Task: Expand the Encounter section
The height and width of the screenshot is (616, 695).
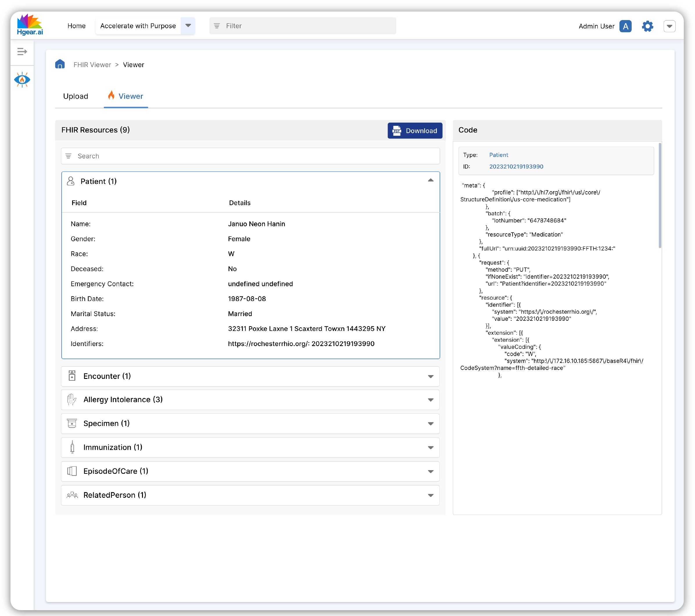Action: pos(431,376)
